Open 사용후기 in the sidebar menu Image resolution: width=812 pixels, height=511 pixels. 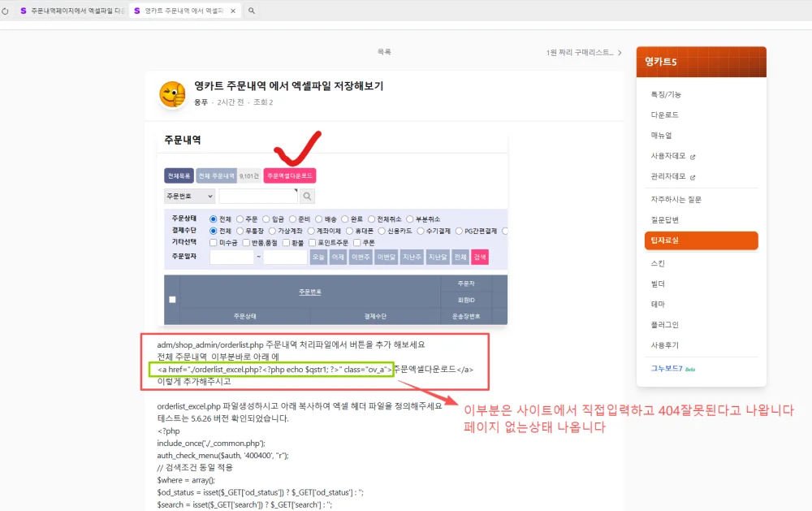pyautogui.click(x=664, y=345)
